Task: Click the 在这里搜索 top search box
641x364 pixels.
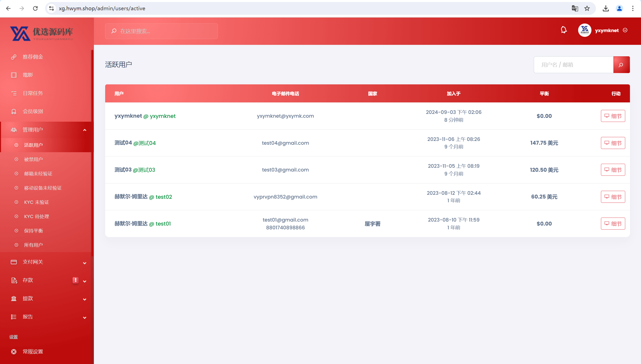Action: pos(162,31)
